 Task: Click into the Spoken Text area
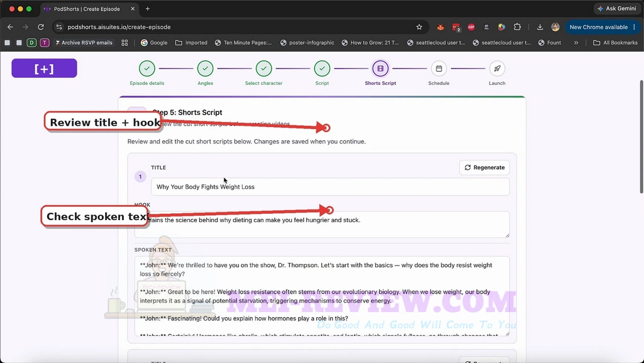point(322,296)
